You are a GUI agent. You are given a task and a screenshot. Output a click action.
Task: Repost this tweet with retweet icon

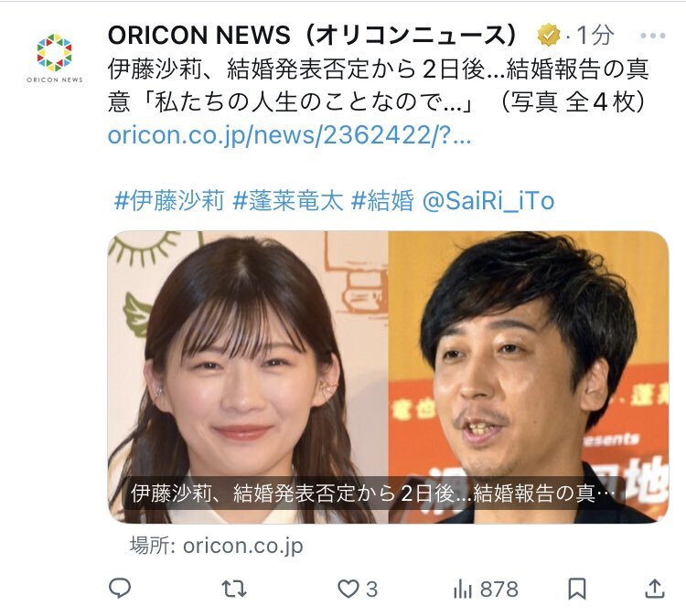pos(234,589)
